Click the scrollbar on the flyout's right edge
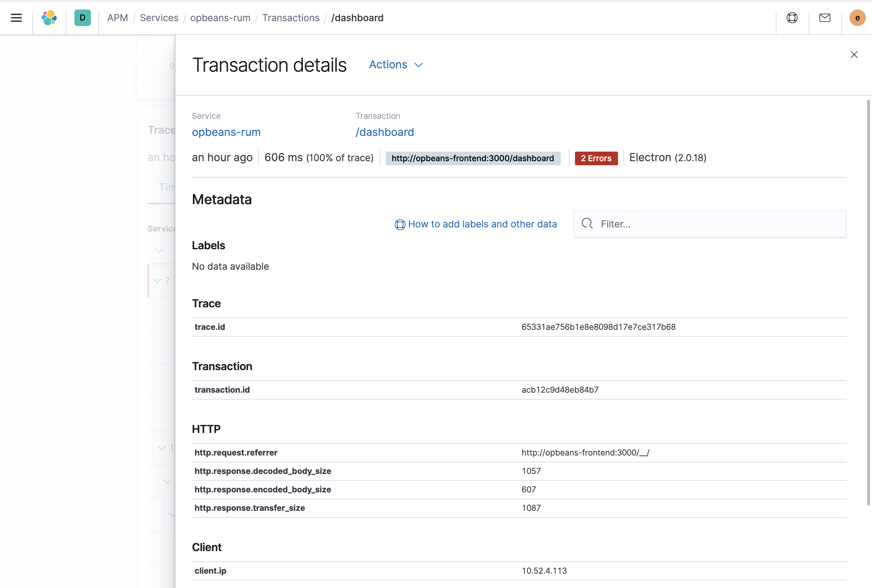Screen dimensions: 872x588 869,300
